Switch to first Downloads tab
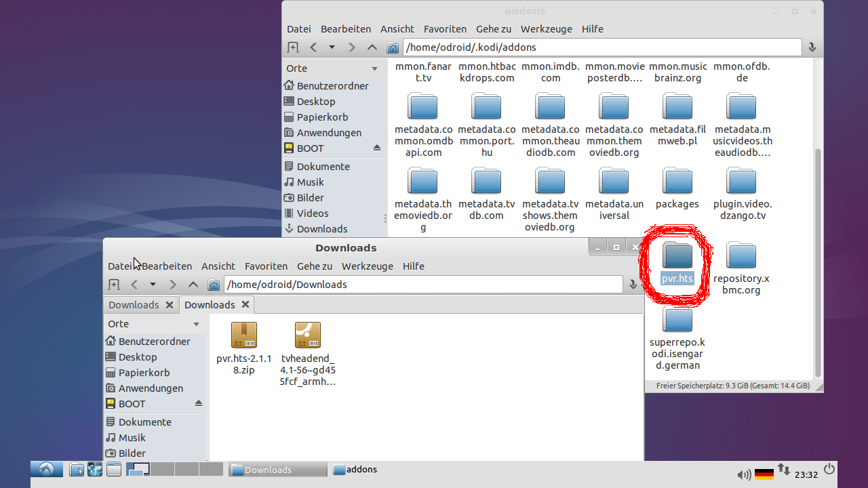This screenshot has width=868, height=488. click(134, 305)
